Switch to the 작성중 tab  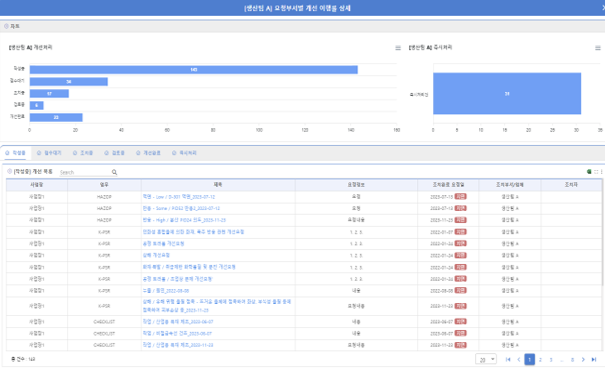tap(15, 153)
